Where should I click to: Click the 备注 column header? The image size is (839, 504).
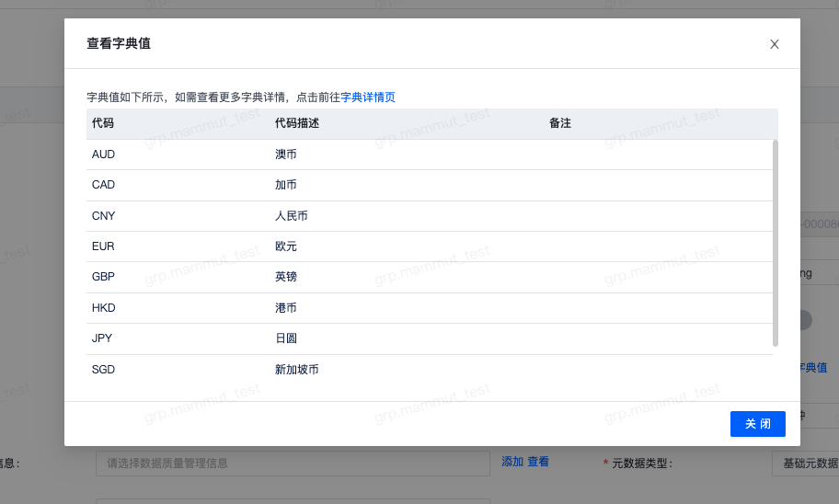(x=560, y=123)
